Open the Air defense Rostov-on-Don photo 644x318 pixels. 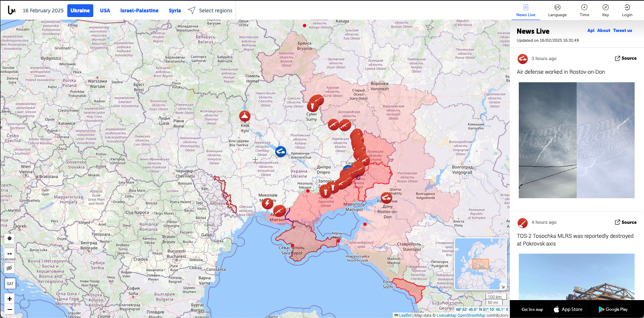577,140
